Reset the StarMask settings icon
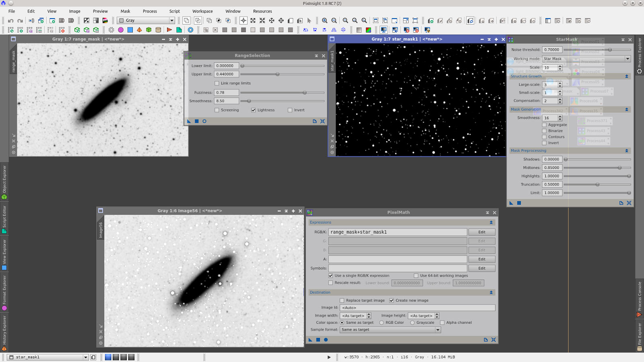 (x=629, y=203)
